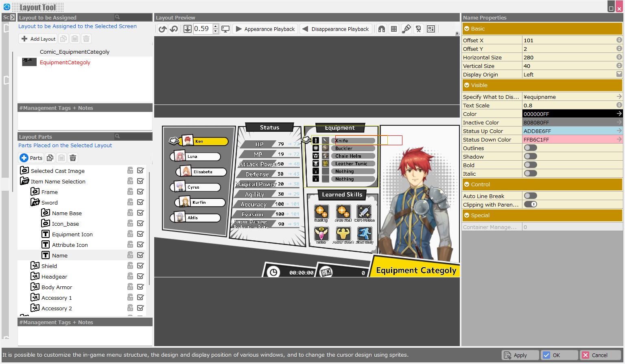Toggle visibility checkbox for the Shield part
The height and width of the screenshot is (364, 625).
pyautogui.click(x=140, y=265)
